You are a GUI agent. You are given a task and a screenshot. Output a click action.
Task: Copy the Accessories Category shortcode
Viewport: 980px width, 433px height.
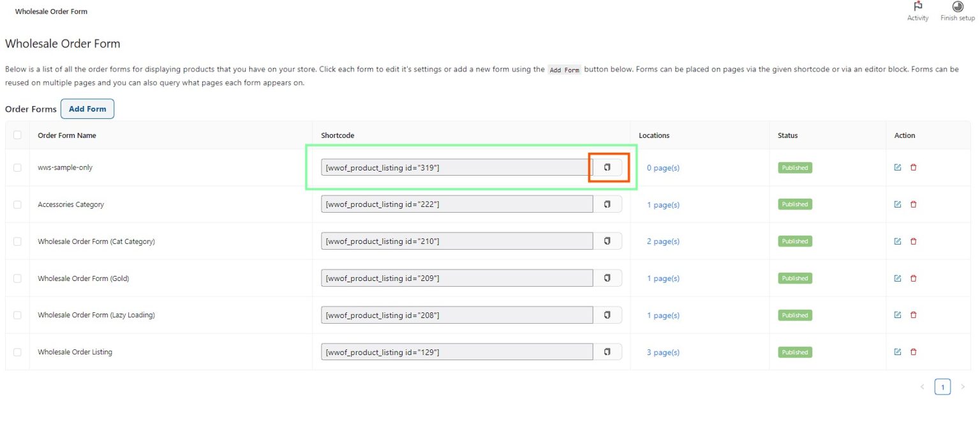(607, 204)
